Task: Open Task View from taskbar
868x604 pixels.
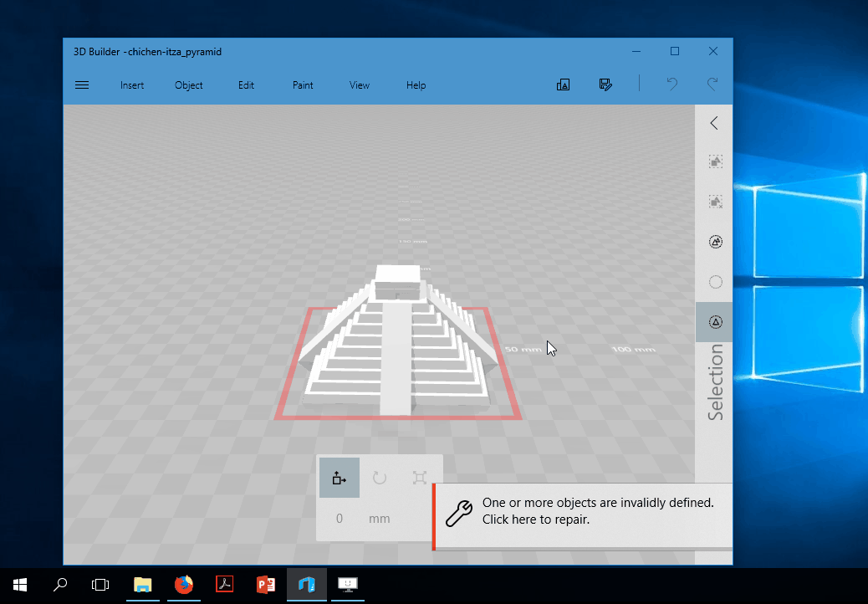Action: click(100, 585)
